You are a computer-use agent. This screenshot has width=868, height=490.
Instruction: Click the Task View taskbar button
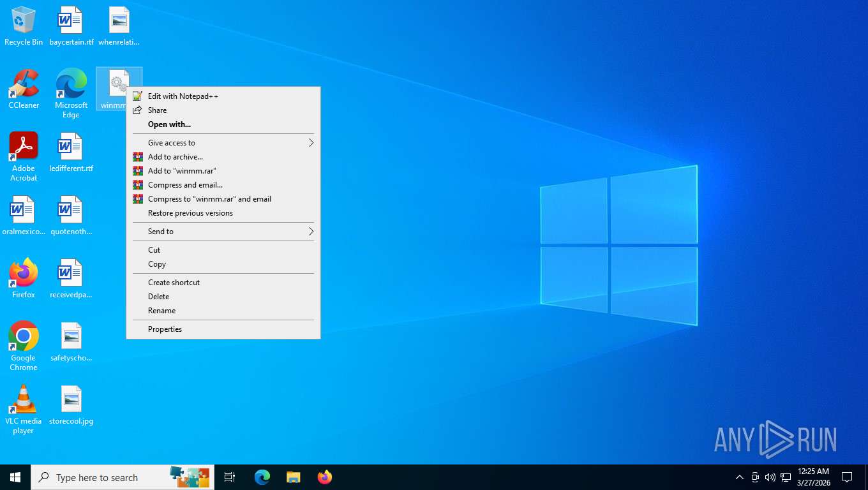pos(230,477)
